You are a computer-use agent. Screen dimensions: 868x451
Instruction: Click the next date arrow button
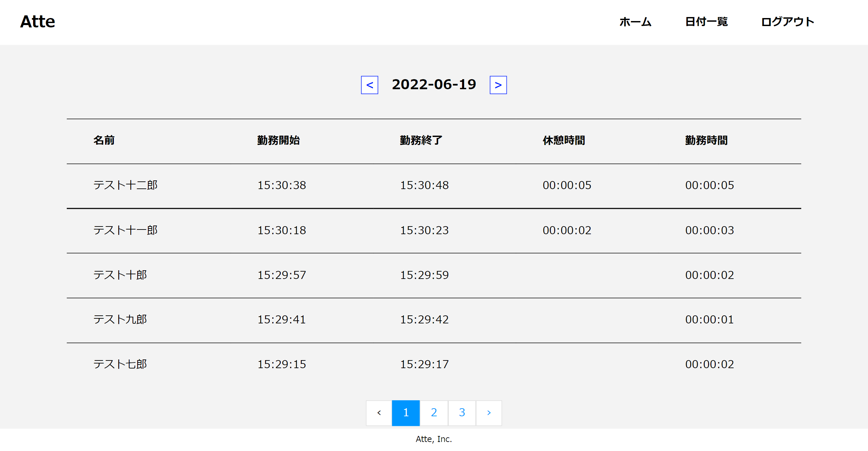tap(498, 85)
